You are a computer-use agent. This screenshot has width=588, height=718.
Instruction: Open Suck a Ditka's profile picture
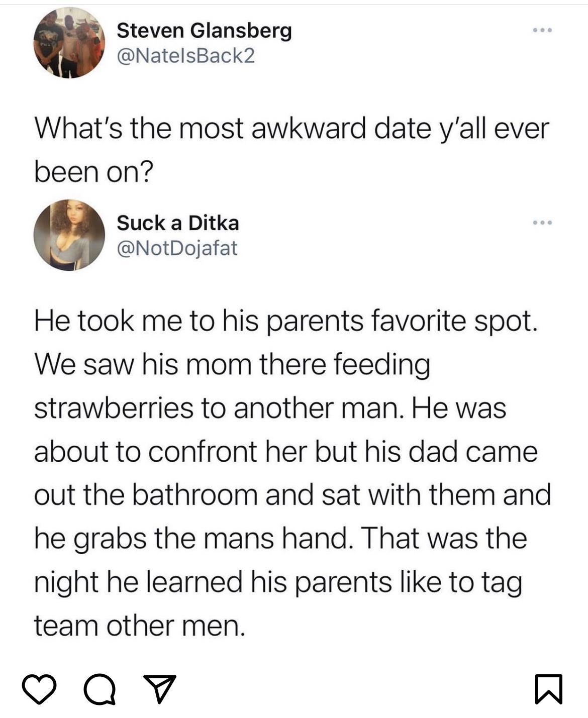(x=69, y=235)
